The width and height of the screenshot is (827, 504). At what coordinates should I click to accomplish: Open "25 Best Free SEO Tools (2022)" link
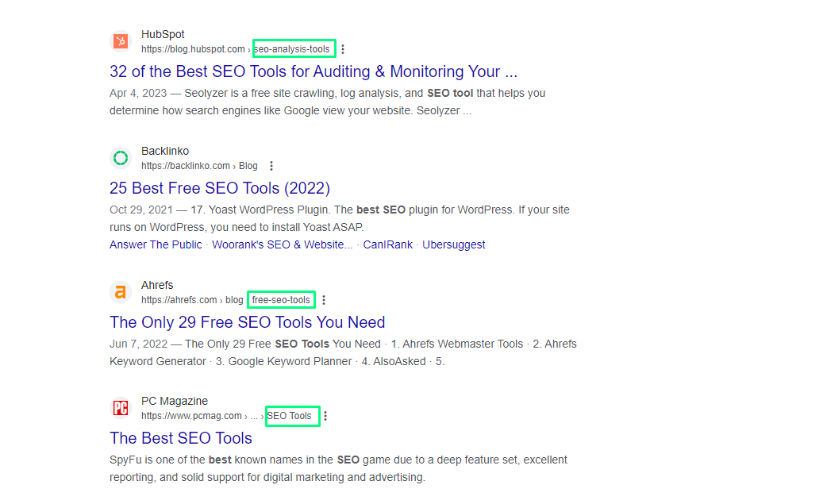coord(220,188)
